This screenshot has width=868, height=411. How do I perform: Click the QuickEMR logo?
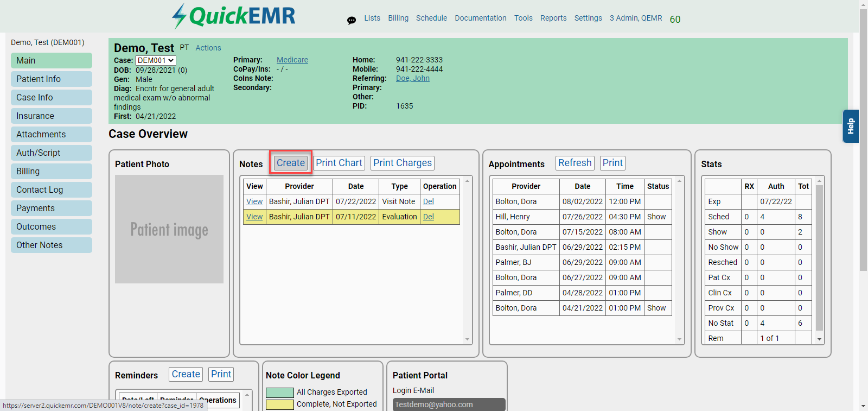point(234,16)
